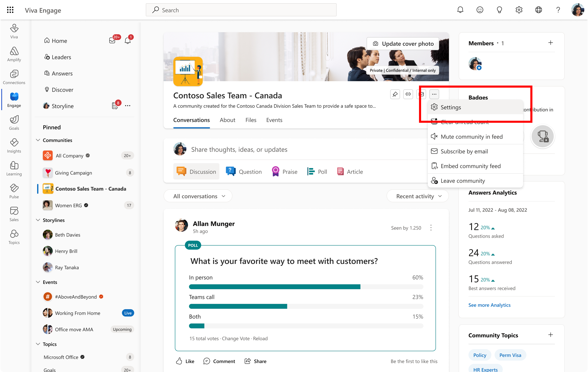This screenshot has width=588, height=372.
Task: Expand the Communities section in sidebar
Action: coord(38,140)
